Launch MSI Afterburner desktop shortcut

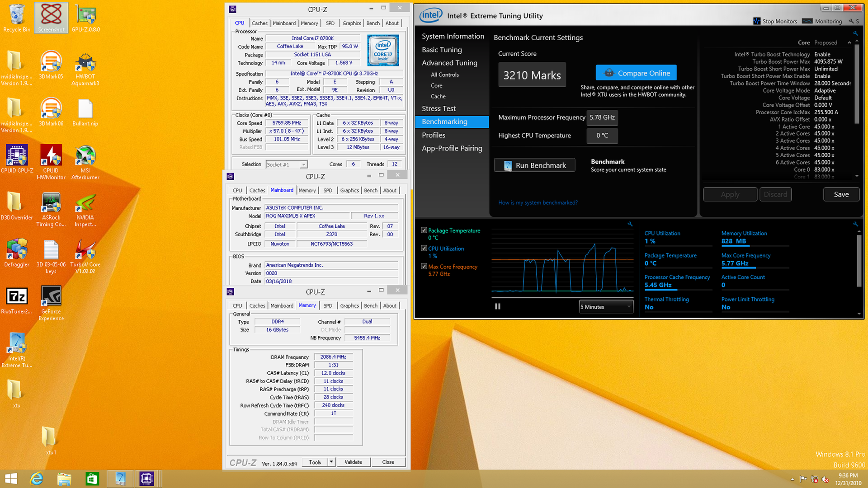pos(85,163)
